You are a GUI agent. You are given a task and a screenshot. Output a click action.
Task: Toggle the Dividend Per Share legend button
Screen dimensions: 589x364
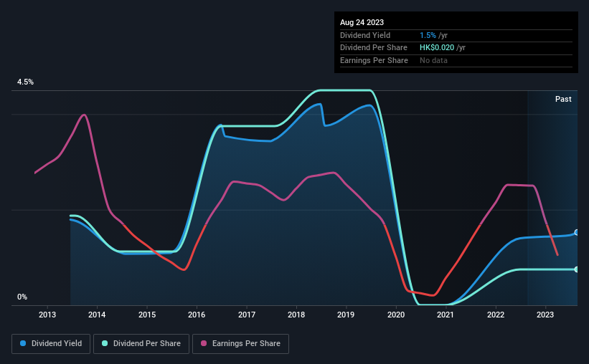[141, 344]
